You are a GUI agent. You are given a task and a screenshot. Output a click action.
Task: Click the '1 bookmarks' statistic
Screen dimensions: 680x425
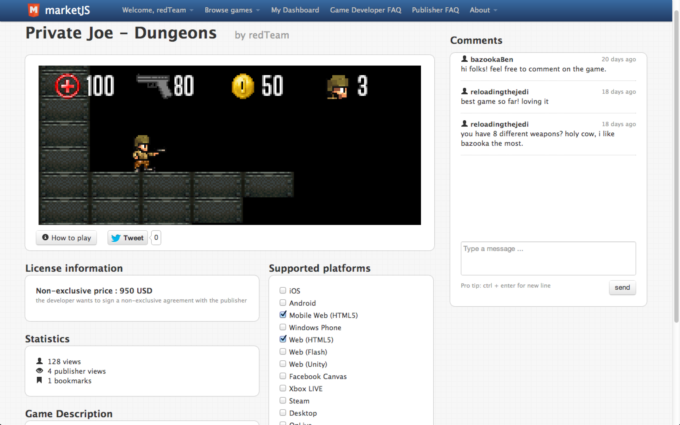click(69, 381)
